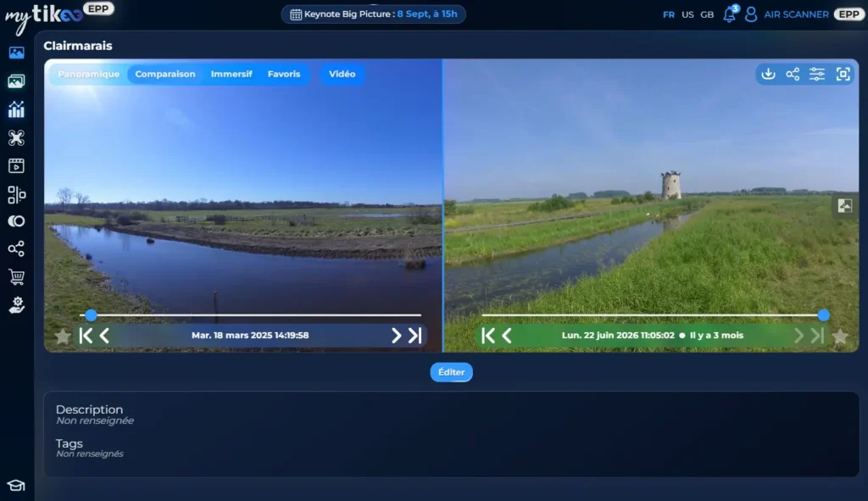Open the user profile icon
Viewport: 868px width, 501px height.
pos(751,14)
